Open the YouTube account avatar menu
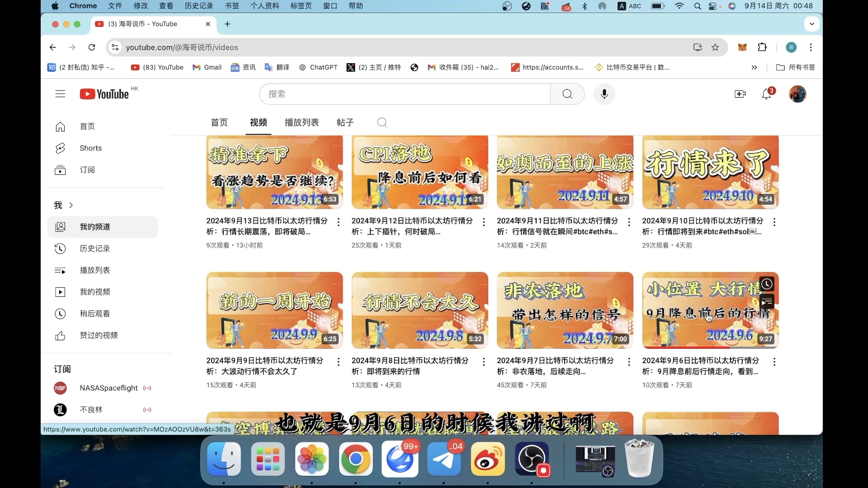The image size is (868, 488). click(x=797, y=94)
